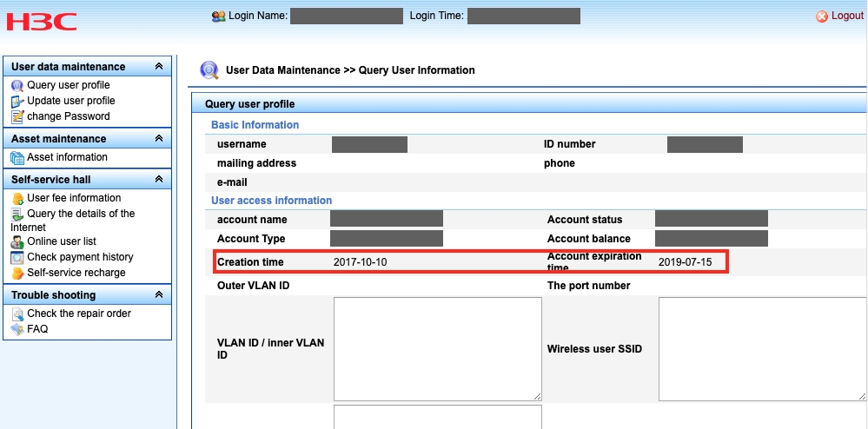This screenshot has height=429, width=868.
Task: Click the Asset maintenance header
Action: coord(88,138)
